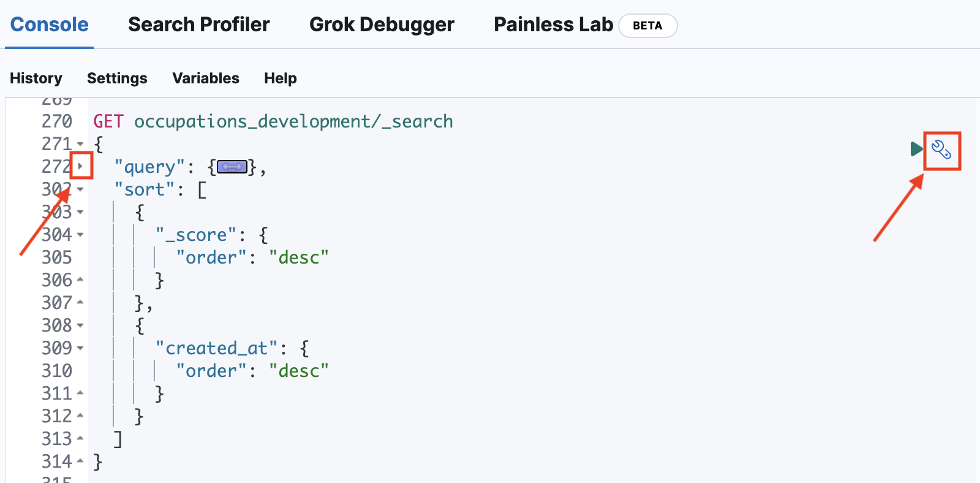The width and height of the screenshot is (980, 483).
Task: Click the fold-end marker at line 307
Action: point(80,303)
